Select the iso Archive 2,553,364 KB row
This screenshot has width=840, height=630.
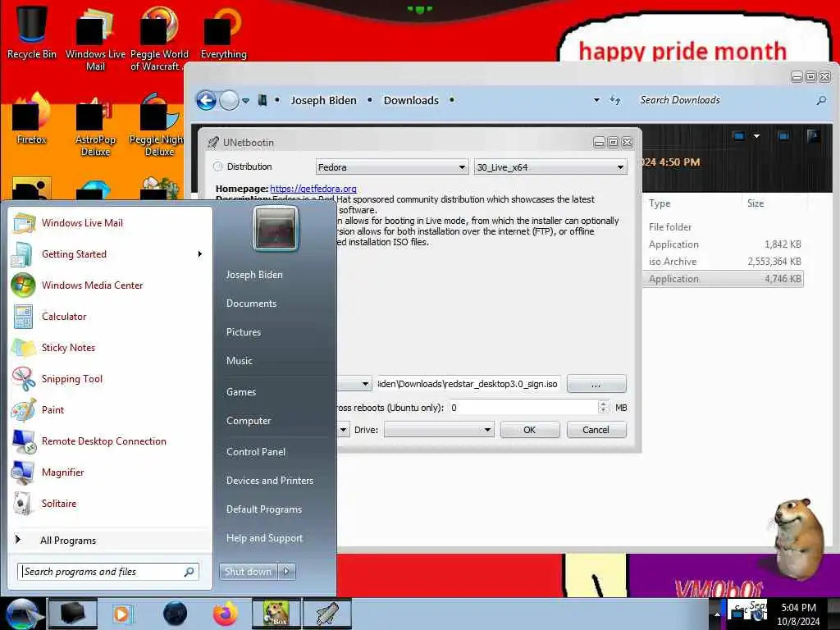[724, 262]
